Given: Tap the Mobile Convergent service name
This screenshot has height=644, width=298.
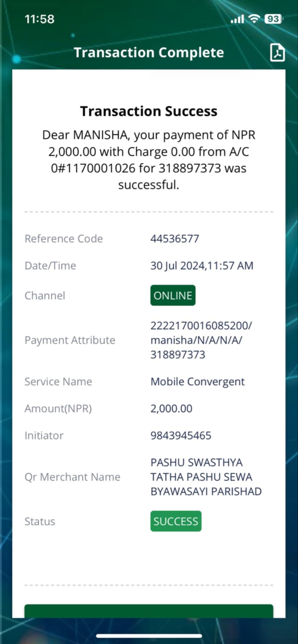Looking at the screenshot, I should pos(197,381).
